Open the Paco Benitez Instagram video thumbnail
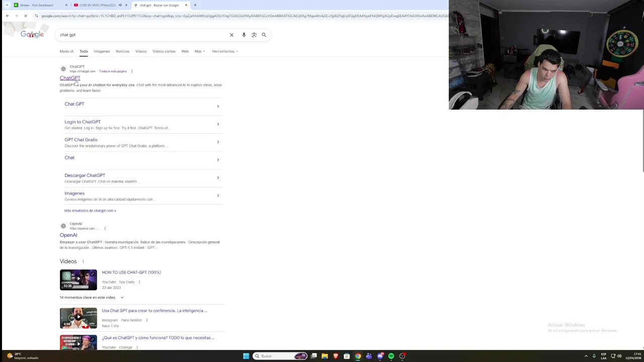644x362 pixels. (x=78, y=318)
